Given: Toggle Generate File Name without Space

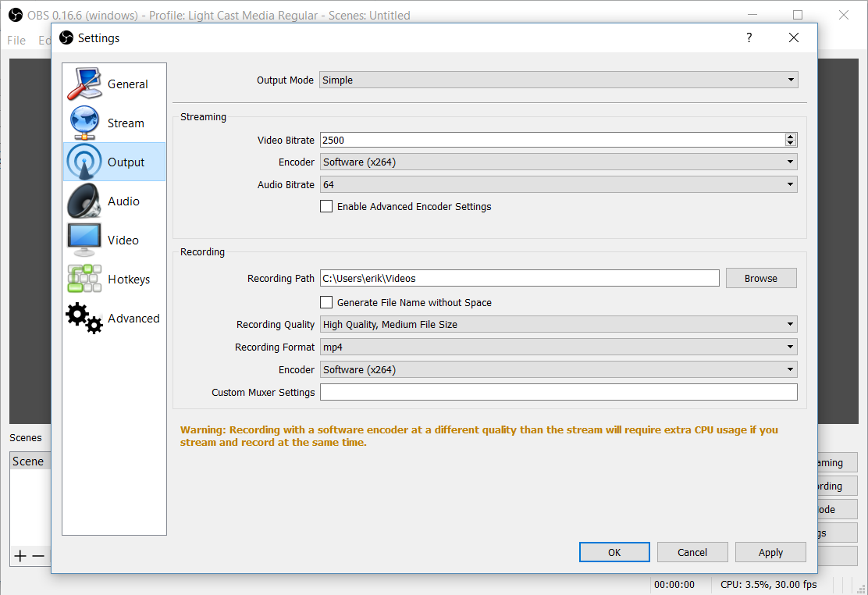Looking at the screenshot, I should click(x=326, y=302).
